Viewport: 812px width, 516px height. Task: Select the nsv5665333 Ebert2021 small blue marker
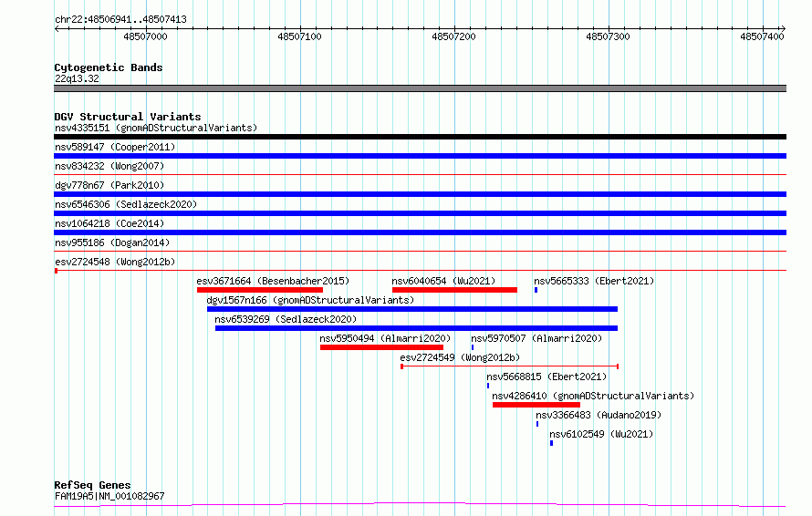(536, 290)
